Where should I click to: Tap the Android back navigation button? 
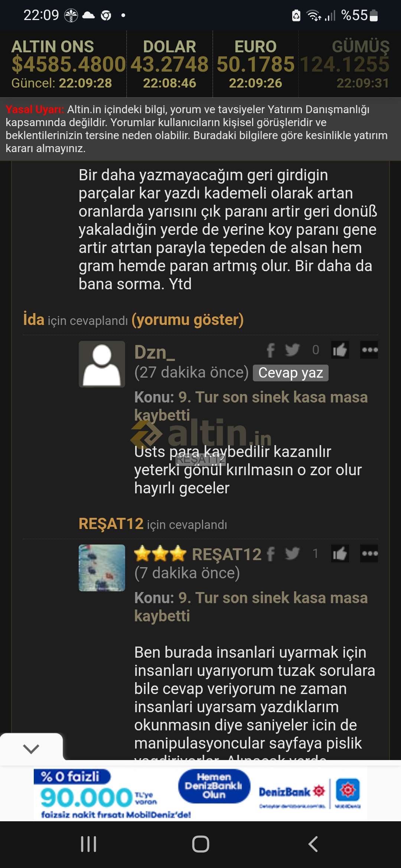coord(313,844)
